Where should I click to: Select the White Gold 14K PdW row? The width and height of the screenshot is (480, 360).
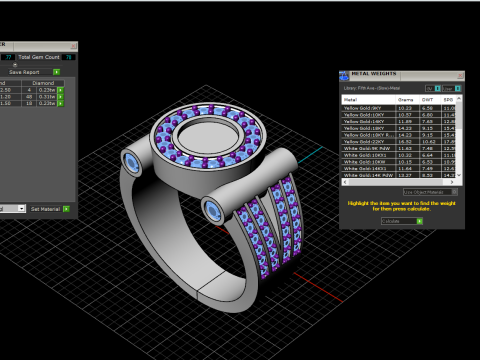tap(399, 175)
